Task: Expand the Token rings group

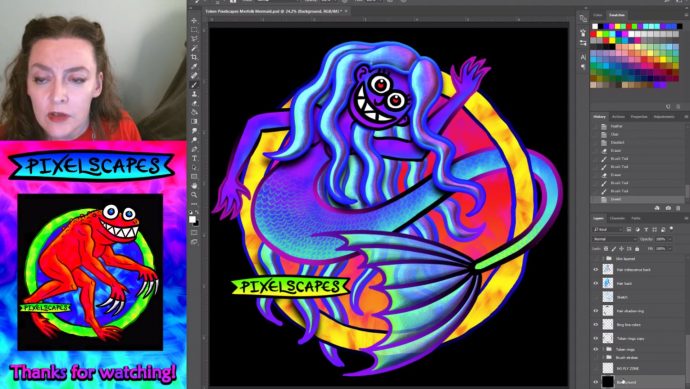Action: click(603, 349)
